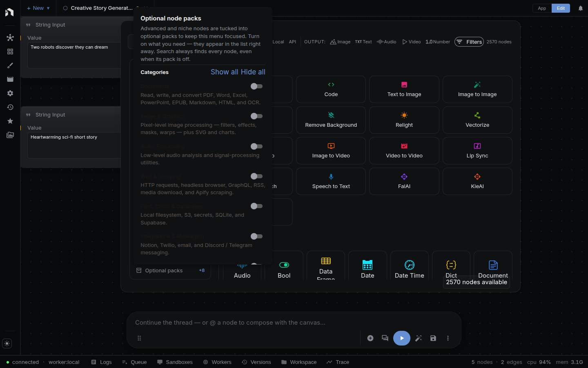Open the more options vertical dots menu
588x368 pixels.
point(448,338)
